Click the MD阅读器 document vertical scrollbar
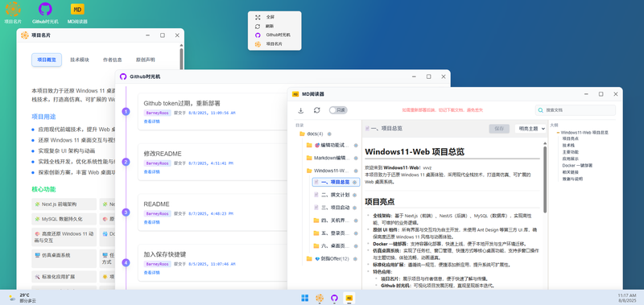This screenshot has height=305, width=644. pos(545,179)
